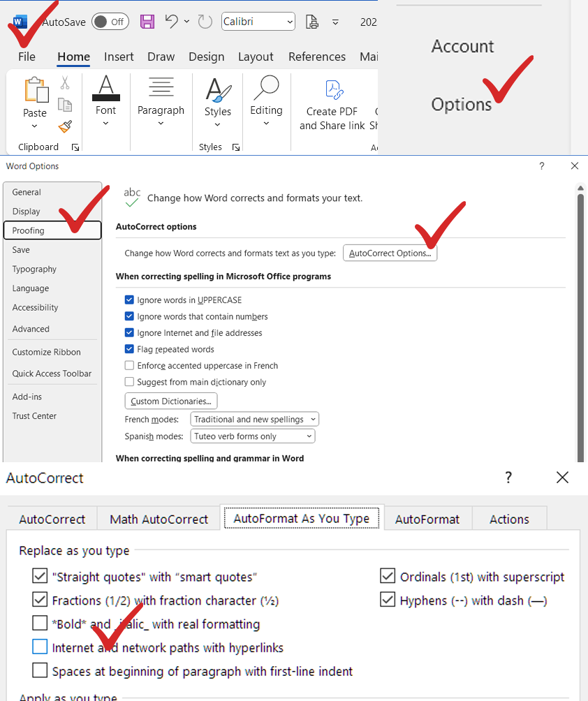Open the Calibri font dropdown
This screenshot has height=701, width=588.
[x=290, y=22]
